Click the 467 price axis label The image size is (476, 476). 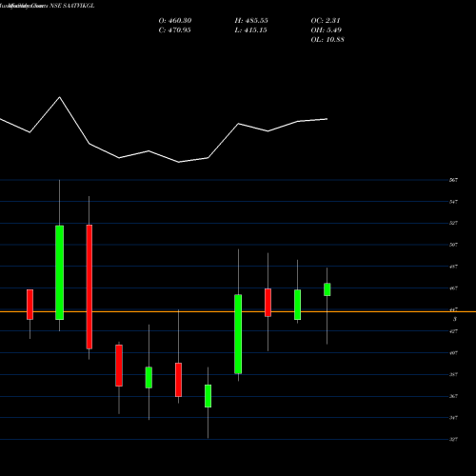pos(453,288)
